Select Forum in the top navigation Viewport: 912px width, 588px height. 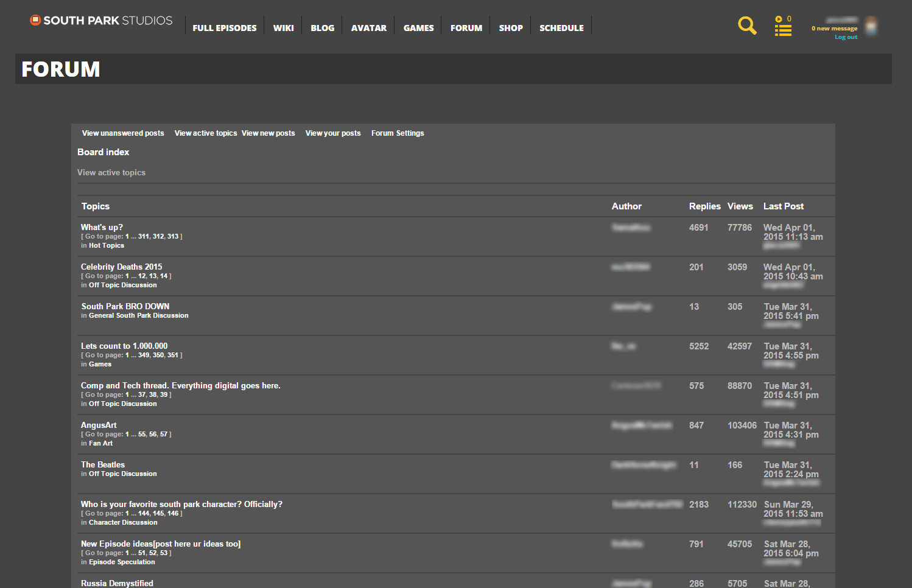click(x=466, y=28)
